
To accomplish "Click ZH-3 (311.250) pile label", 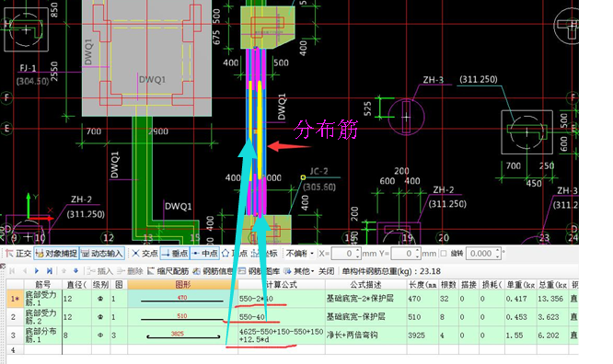I will [460, 80].
